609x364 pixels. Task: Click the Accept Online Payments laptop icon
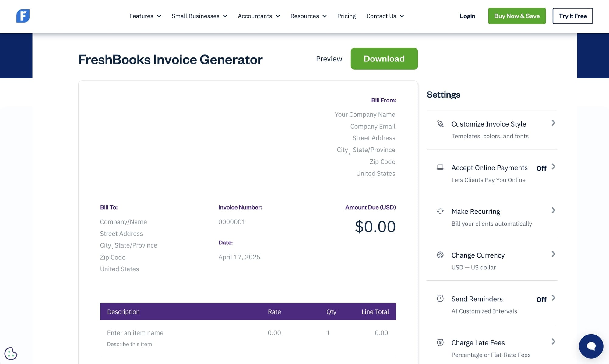441,167
